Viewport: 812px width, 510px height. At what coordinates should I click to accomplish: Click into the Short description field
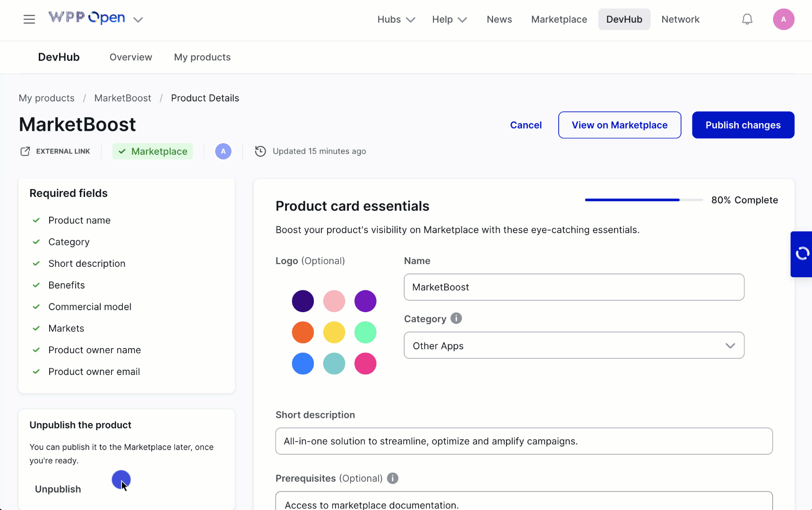click(524, 441)
